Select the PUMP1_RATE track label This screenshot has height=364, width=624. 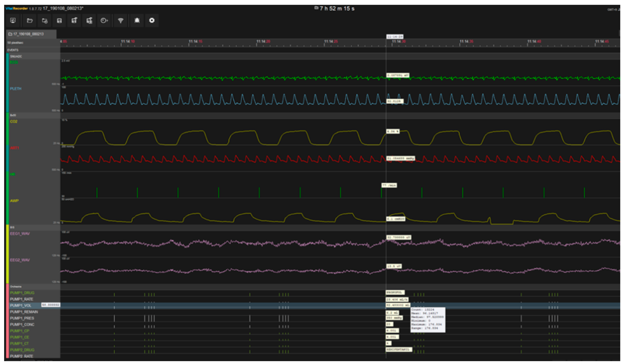(x=21, y=299)
